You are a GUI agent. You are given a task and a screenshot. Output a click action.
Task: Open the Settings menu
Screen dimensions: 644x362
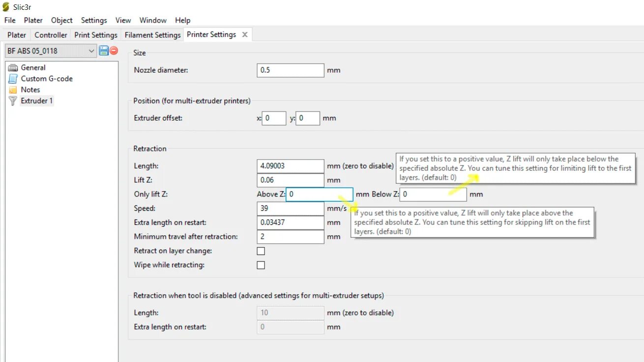coord(94,20)
